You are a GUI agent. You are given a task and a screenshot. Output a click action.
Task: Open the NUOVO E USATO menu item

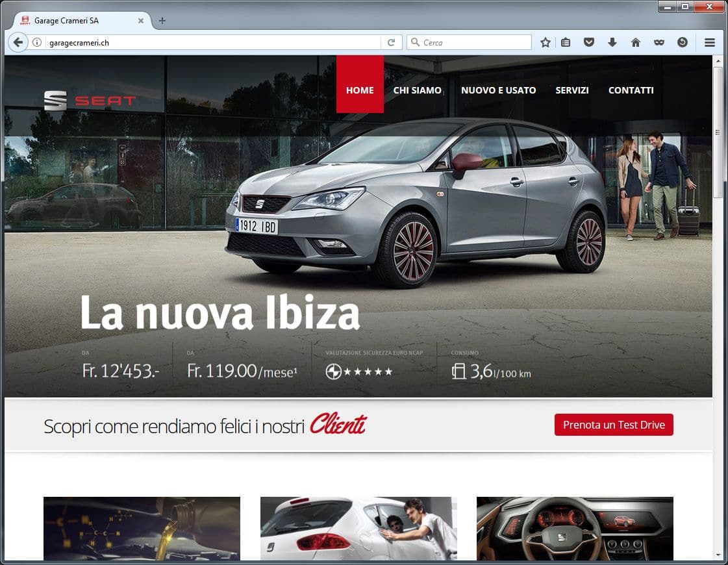point(498,90)
